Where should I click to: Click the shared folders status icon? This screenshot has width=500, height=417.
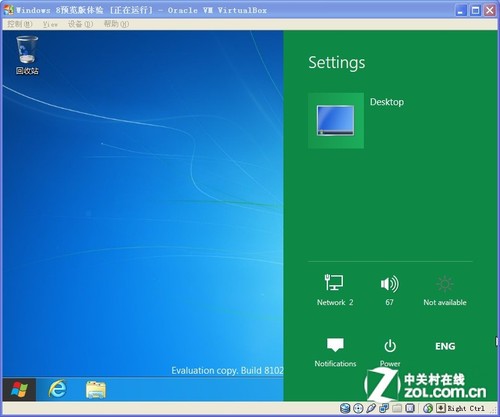coord(397,408)
